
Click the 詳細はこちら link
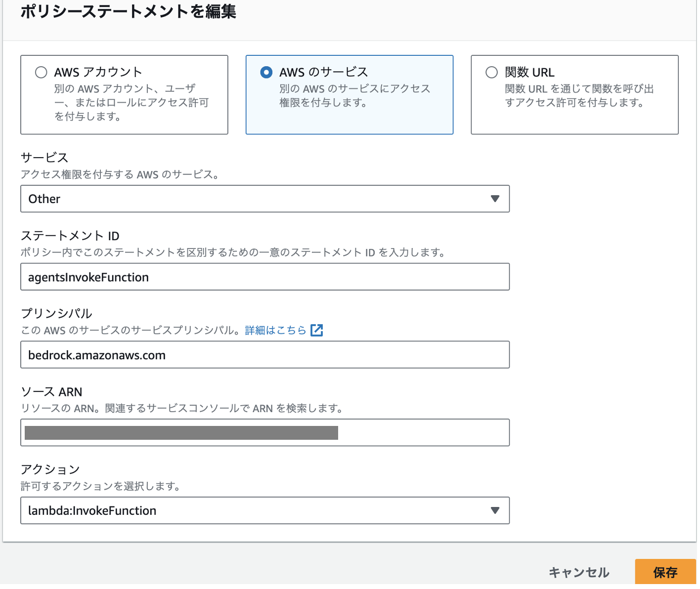pos(275,331)
